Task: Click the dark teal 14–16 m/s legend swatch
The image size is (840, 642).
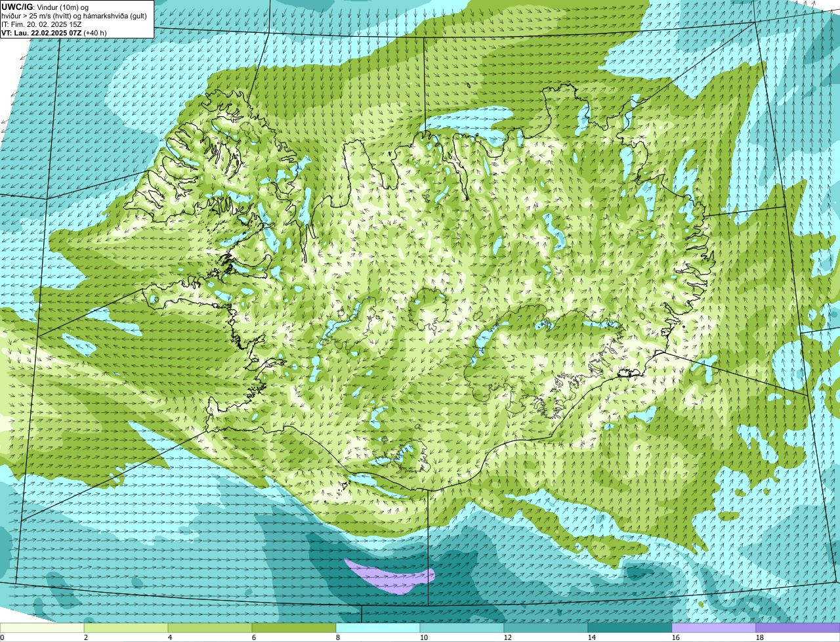Action: click(630, 628)
